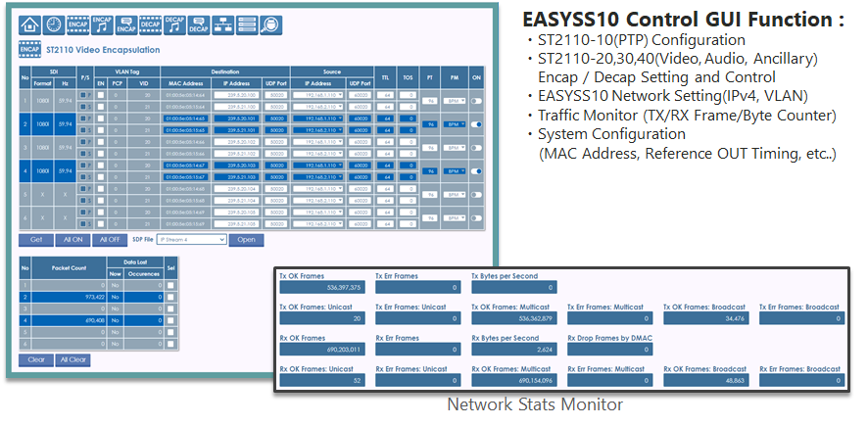Toggle P checkbox for stream 1

tap(82, 95)
